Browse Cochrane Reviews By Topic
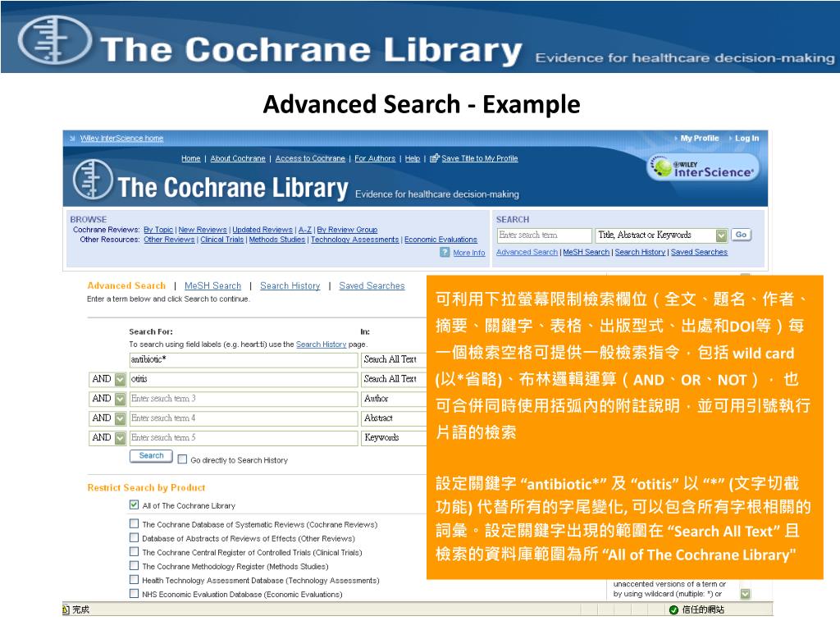Viewport: 840px width, 630px height. coord(158,230)
